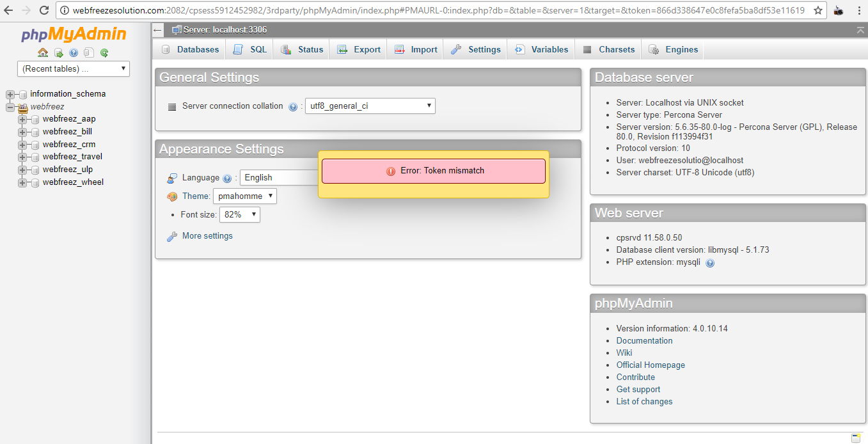Open the SQL tab
The width and height of the screenshot is (868, 444).
(250, 50)
